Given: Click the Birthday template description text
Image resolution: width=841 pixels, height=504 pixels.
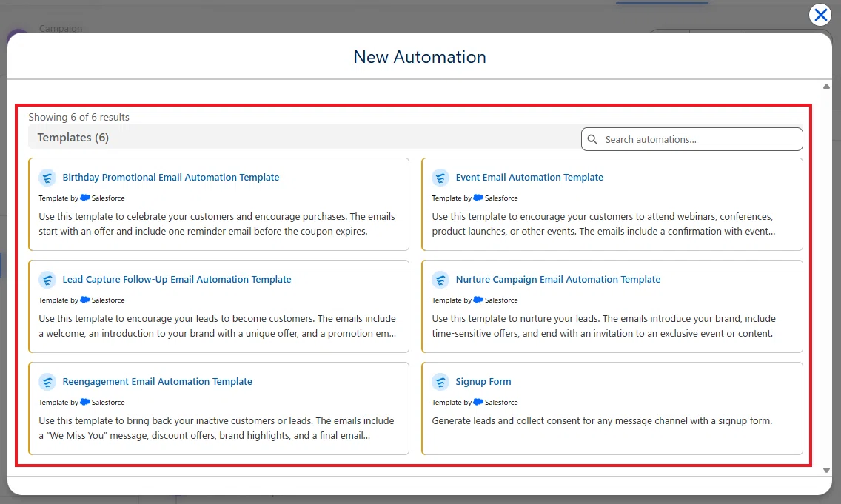Looking at the screenshot, I should coord(217,224).
